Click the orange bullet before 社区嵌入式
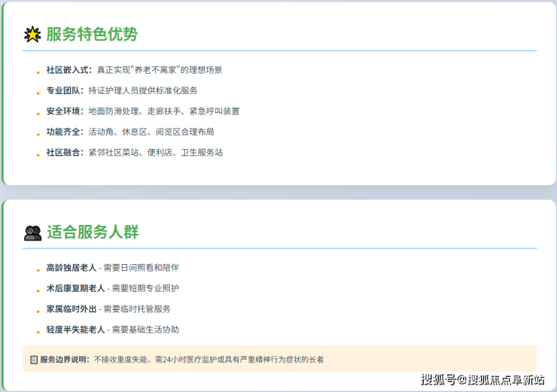 pyautogui.click(x=38, y=71)
